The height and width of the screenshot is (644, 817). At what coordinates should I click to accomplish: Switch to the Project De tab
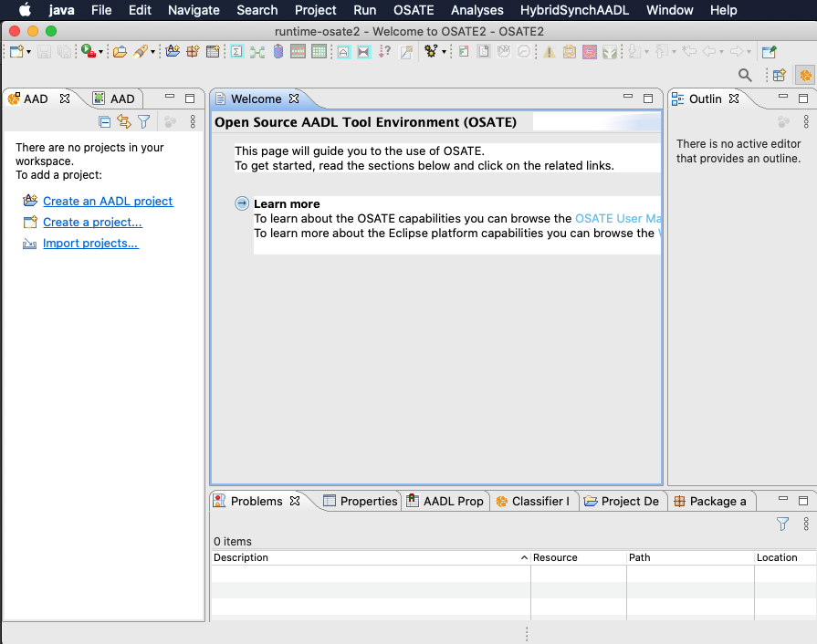tap(622, 501)
